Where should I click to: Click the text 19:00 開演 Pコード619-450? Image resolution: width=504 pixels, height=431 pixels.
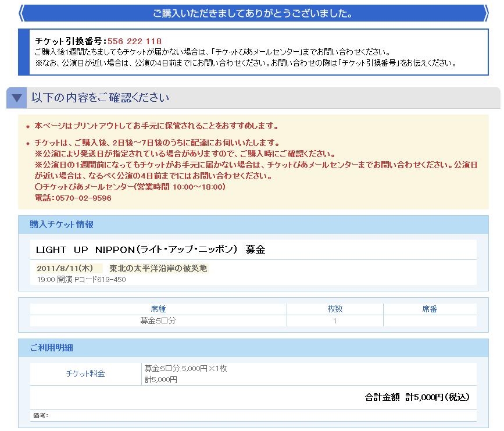coord(81,280)
